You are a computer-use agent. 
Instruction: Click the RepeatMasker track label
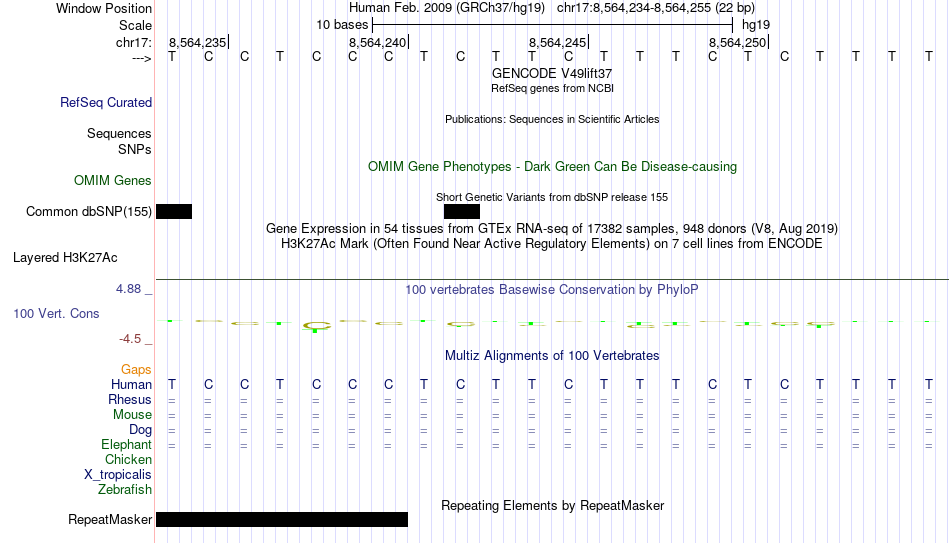[110, 519]
